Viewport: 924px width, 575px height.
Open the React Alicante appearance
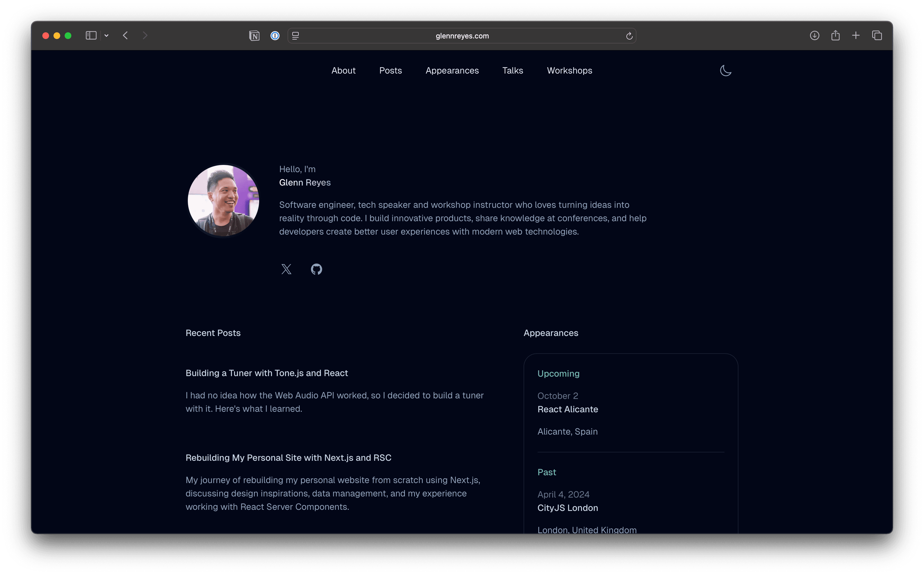pos(568,409)
